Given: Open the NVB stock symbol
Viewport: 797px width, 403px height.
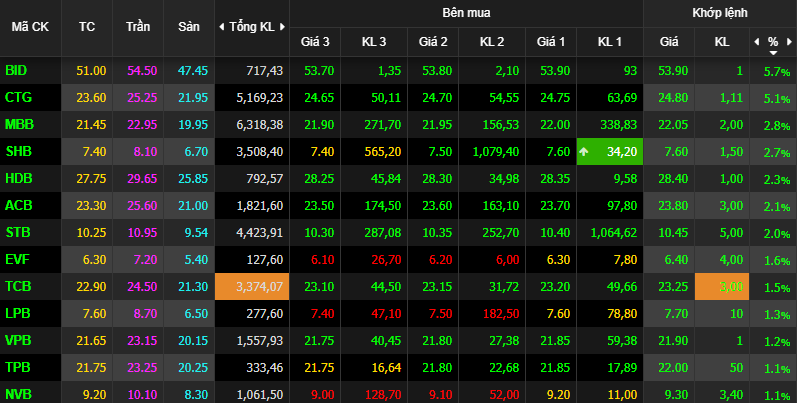Looking at the screenshot, I should click(18, 394).
